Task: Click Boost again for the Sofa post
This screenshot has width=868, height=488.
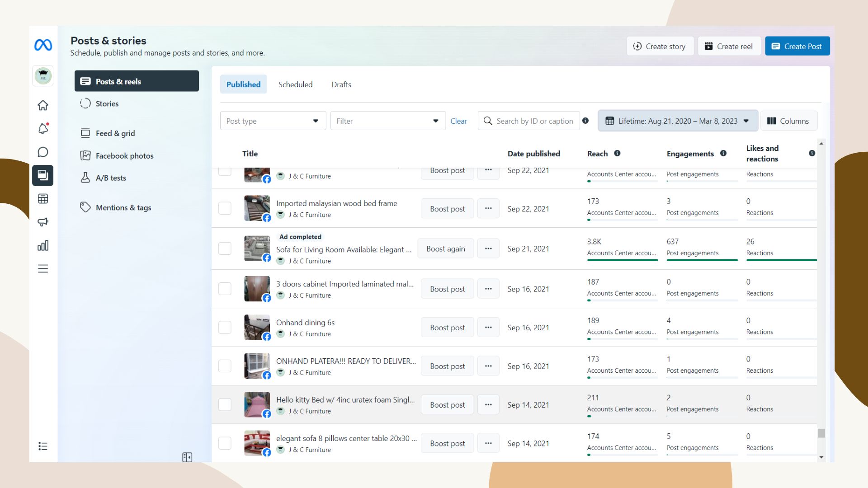Action: [x=445, y=249]
